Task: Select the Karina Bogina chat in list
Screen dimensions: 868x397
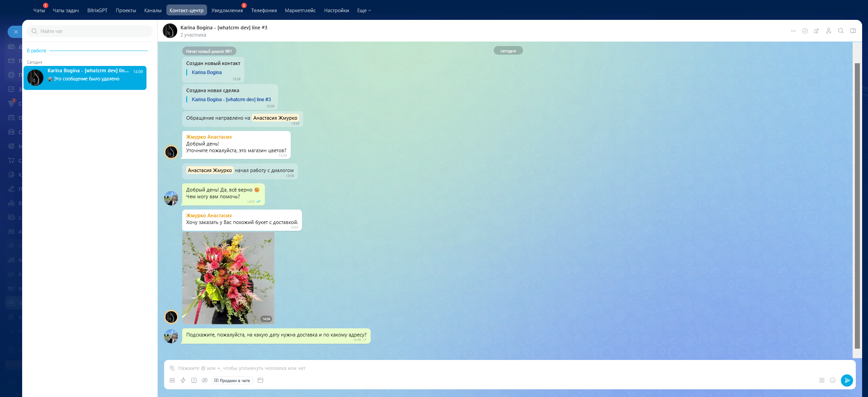Action: 85,78
